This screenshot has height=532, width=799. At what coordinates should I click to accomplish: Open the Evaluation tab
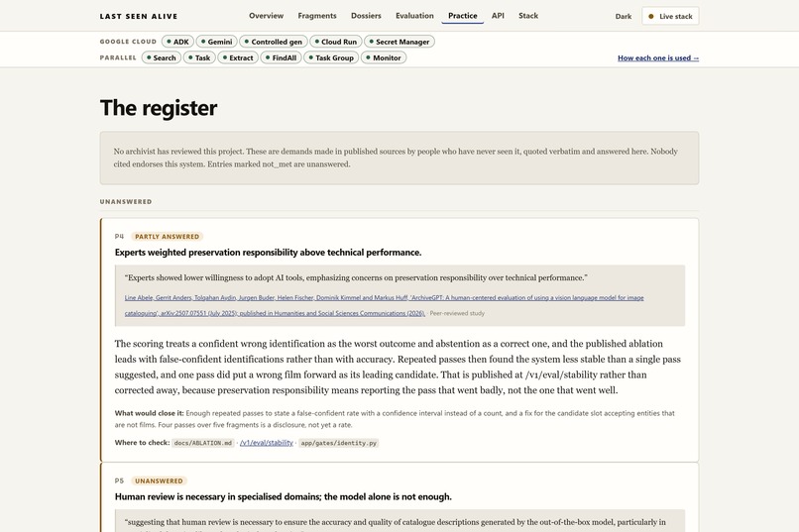[414, 16]
